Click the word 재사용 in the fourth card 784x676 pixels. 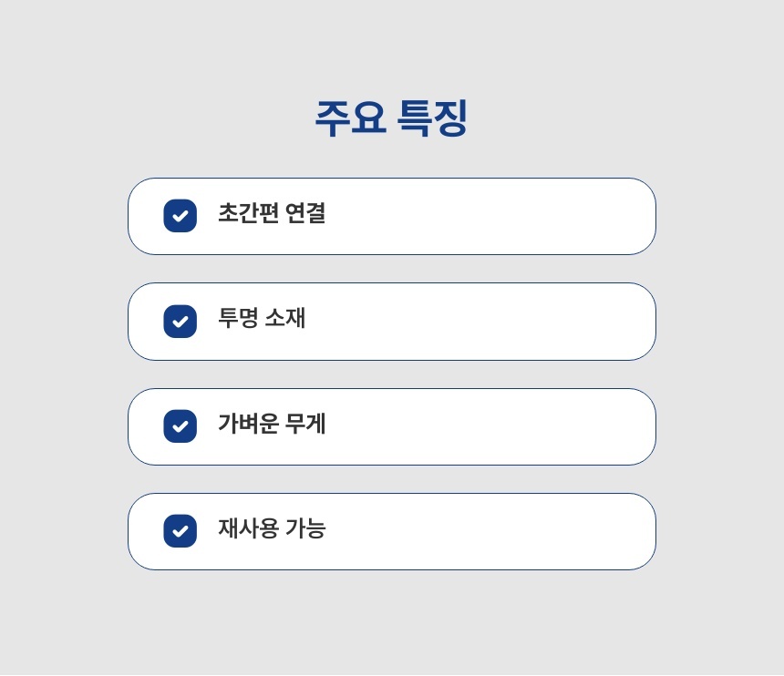[x=248, y=528]
